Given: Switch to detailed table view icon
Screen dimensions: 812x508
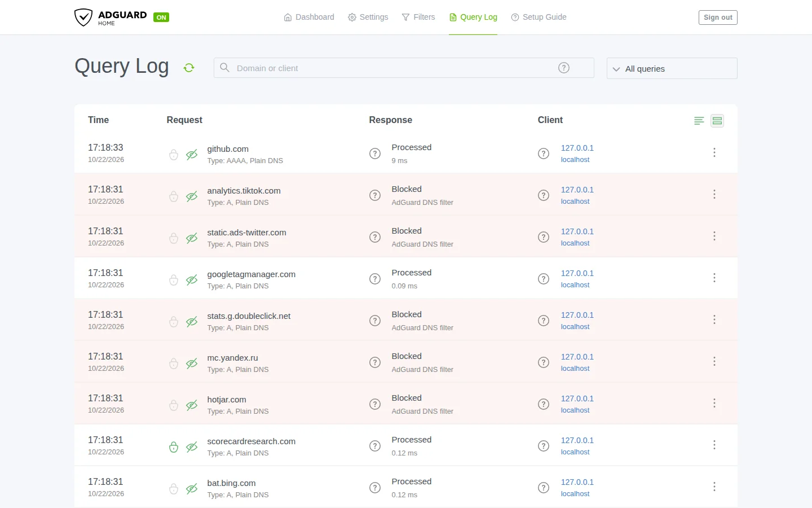Looking at the screenshot, I should coord(717,120).
